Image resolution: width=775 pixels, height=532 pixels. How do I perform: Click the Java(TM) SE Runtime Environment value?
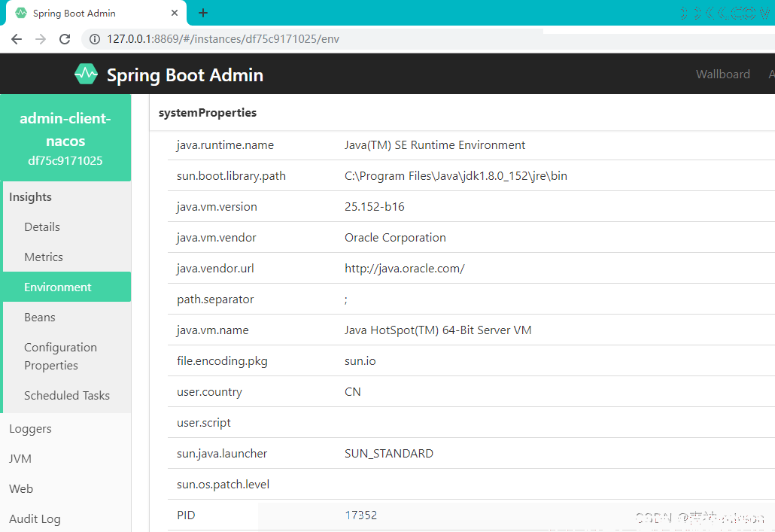435,145
